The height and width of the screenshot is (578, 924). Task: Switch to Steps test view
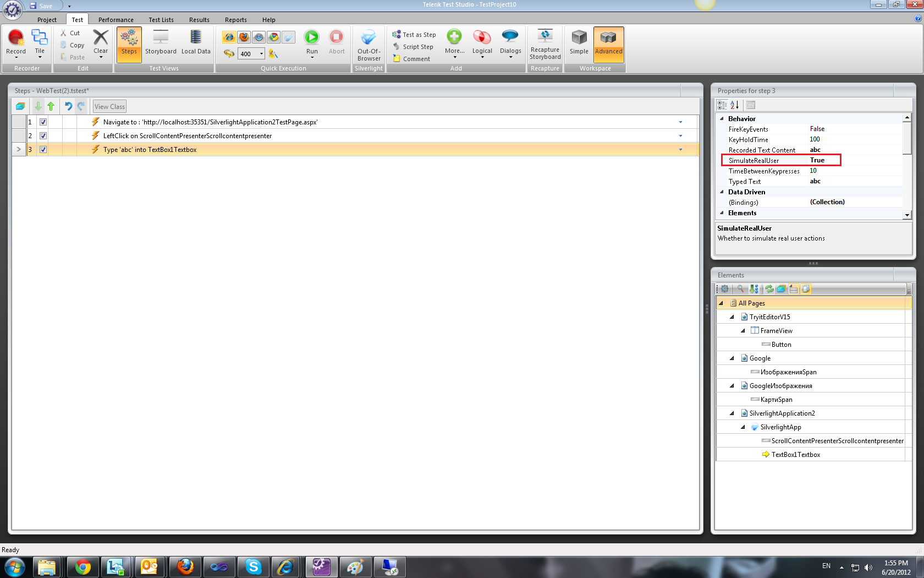point(129,44)
